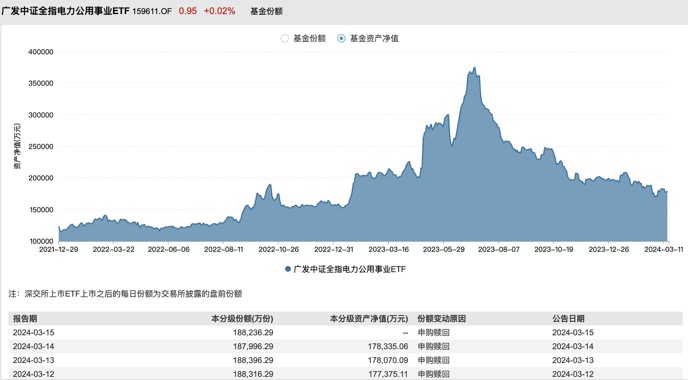Select the 2024-03-12 report date cell
Viewport: 688px width, 380px height.
(x=33, y=374)
